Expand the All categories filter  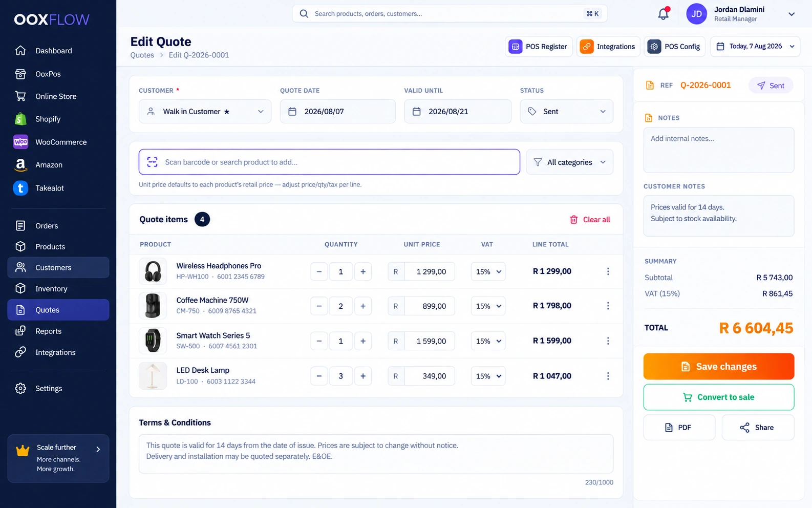pyautogui.click(x=569, y=162)
